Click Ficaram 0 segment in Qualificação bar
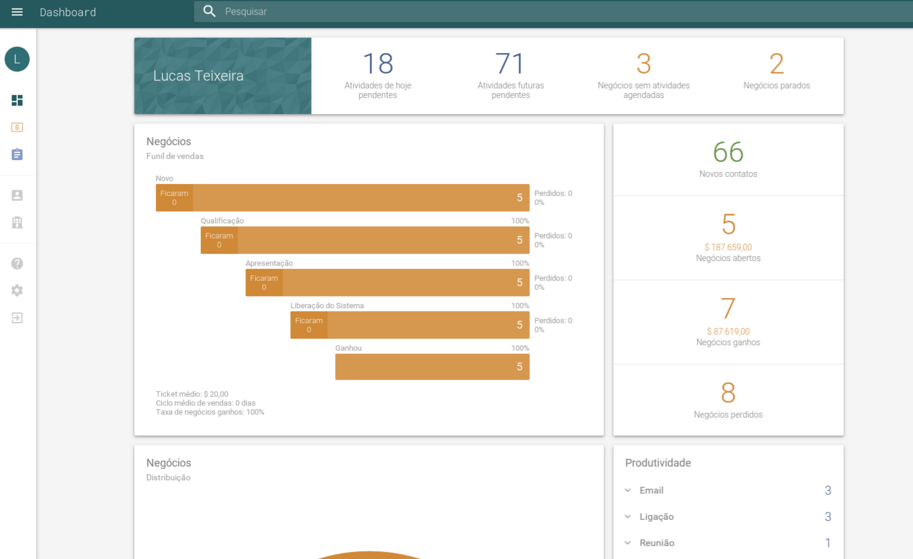 point(219,240)
